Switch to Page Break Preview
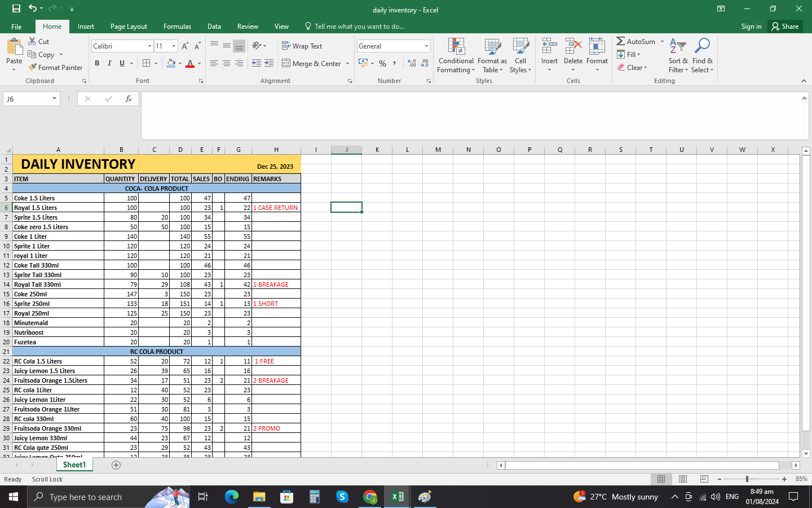This screenshot has height=508, width=812. (x=704, y=479)
